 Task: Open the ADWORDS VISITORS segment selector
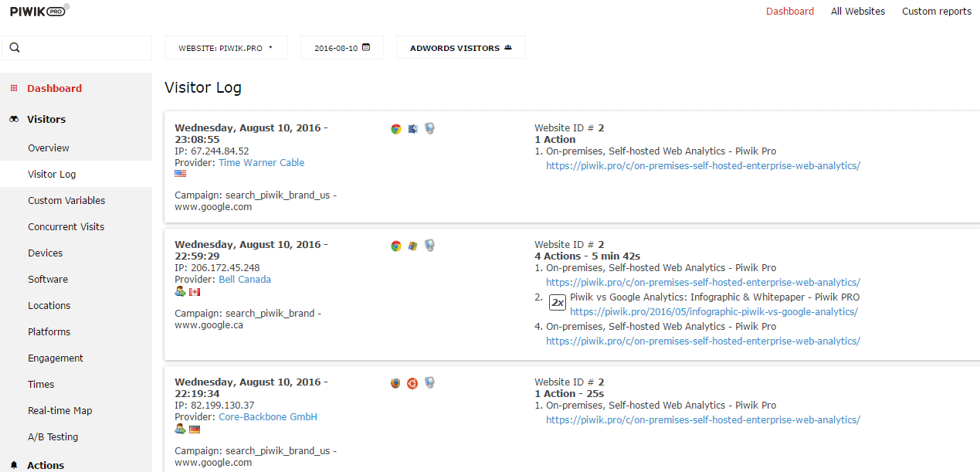[x=460, y=47]
